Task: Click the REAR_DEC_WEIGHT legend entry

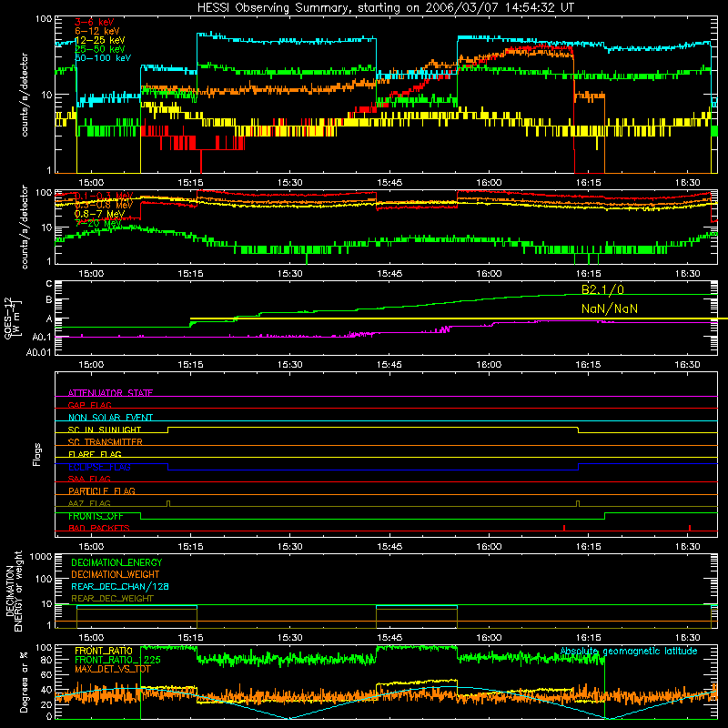Action: coord(112,599)
